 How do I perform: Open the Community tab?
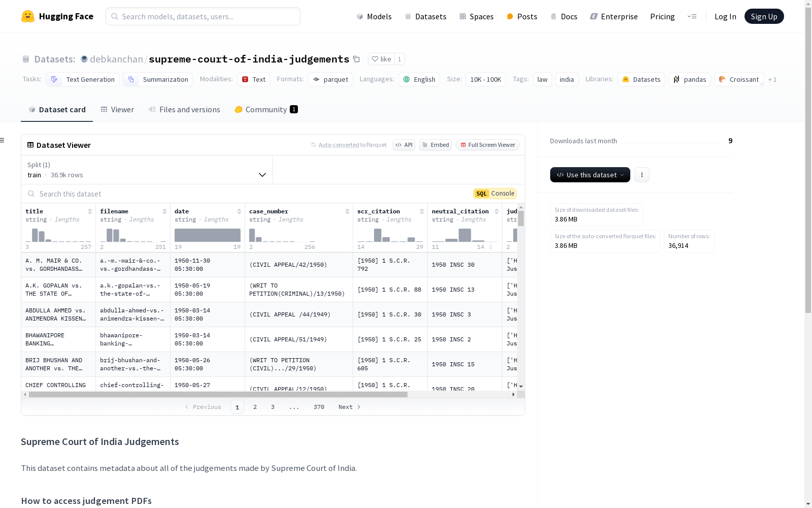(266, 109)
